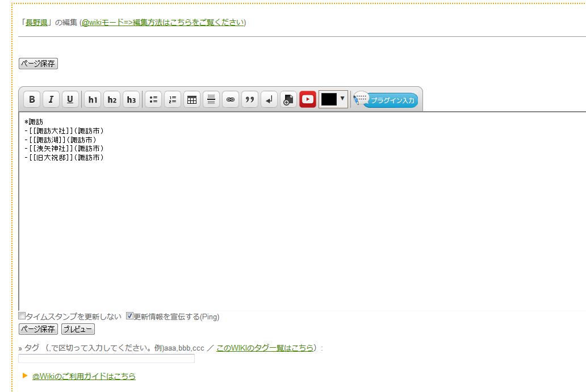Viewport: 586px width, 392px height.
Task: Open the プラグイン入力 plugin menu
Action: coord(386,100)
